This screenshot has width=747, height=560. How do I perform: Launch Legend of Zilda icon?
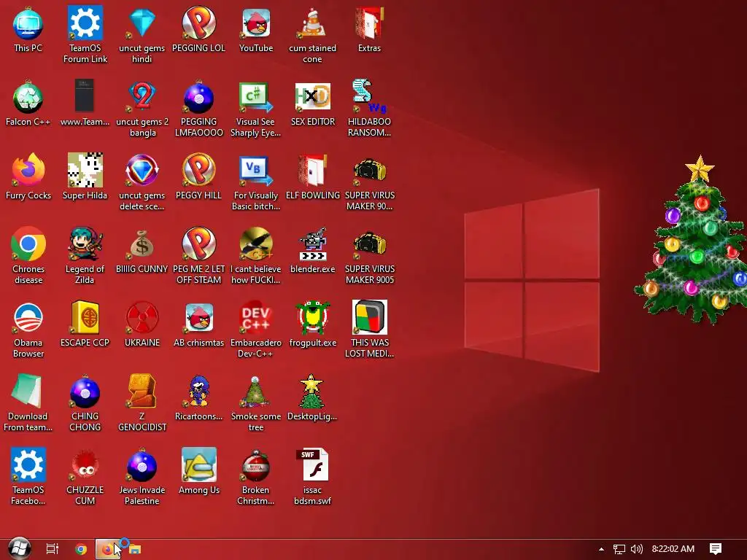tap(85, 256)
